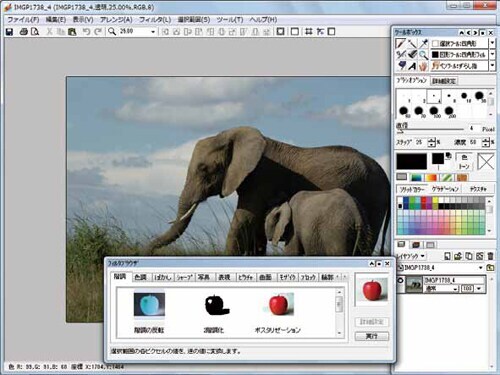Switch to the モザイク tab in filter browser

[x=287, y=277]
